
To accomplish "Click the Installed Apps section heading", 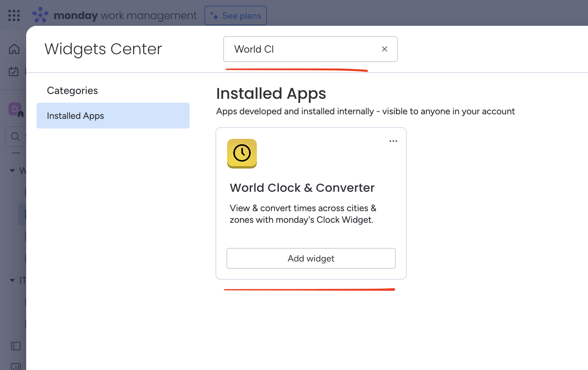I will (271, 94).
